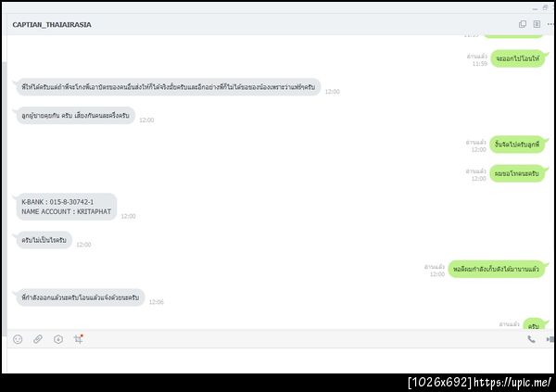Open the Keep save icon
Viewport: 556px width, 392px height.
click(58, 339)
